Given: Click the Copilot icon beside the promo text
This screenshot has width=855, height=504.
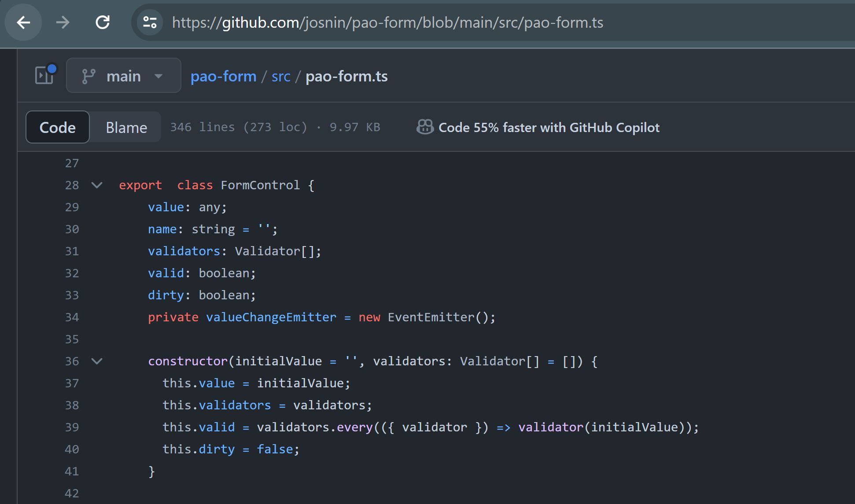Looking at the screenshot, I should 425,127.
